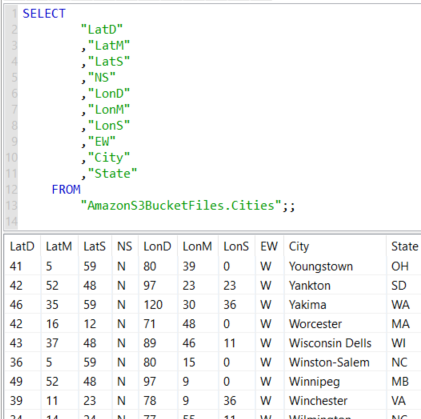Screen dimensions: 421x419
Task: Click line number 1 in gutter
Action: coord(14,14)
